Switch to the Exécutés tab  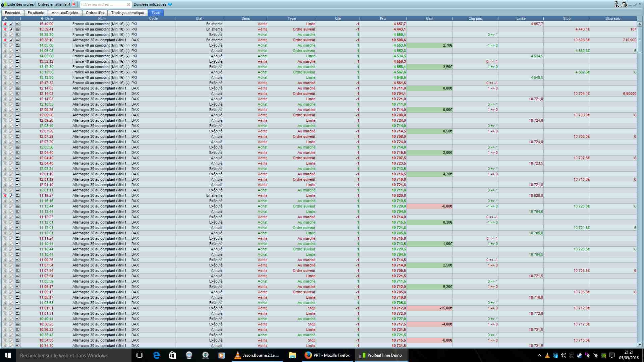coord(12,13)
